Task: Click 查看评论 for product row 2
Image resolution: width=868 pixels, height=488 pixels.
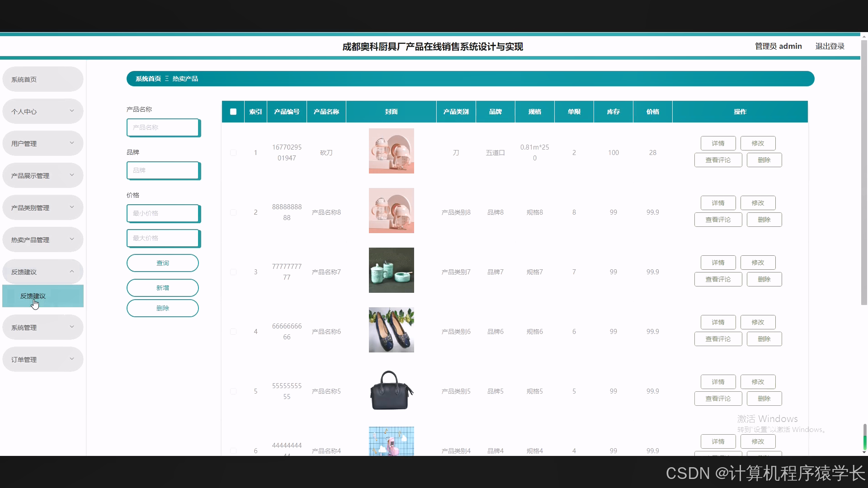Action: pos(718,220)
